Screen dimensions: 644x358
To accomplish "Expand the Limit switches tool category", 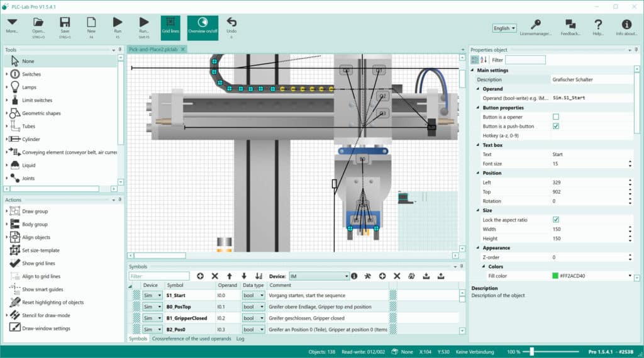I will tap(6, 100).
